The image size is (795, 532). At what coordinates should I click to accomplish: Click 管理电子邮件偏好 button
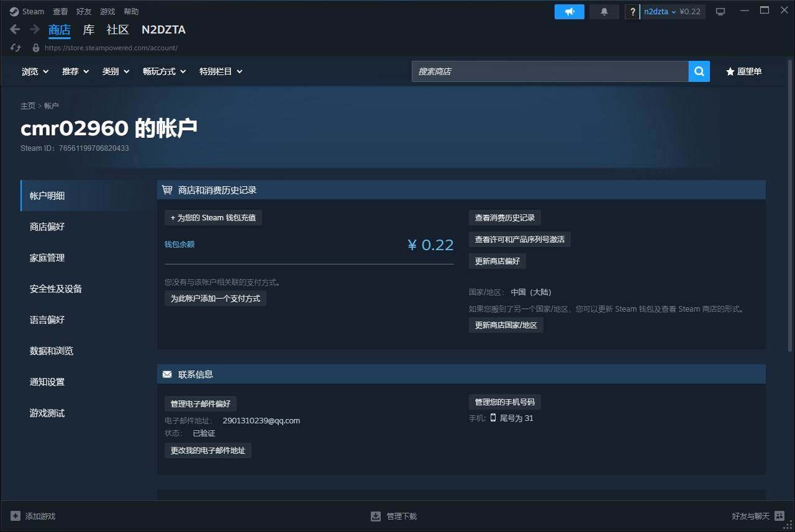(x=201, y=404)
